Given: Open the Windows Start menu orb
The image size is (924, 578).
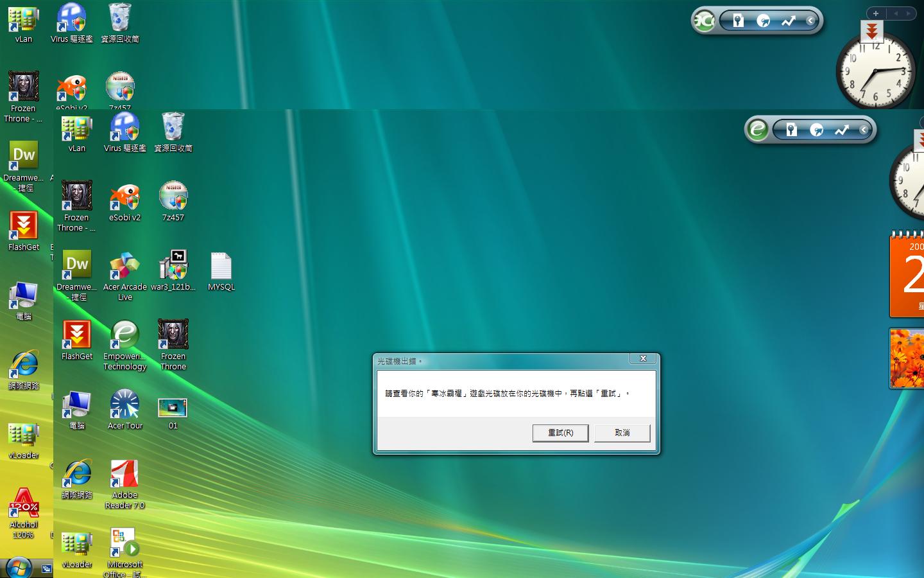Looking at the screenshot, I should pos(18,568).
